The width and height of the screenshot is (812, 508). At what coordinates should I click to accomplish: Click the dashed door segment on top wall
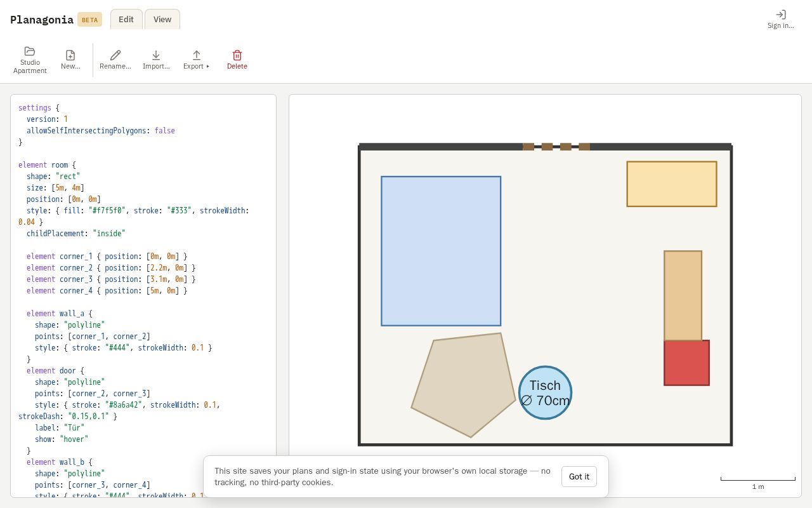point(556,147)
